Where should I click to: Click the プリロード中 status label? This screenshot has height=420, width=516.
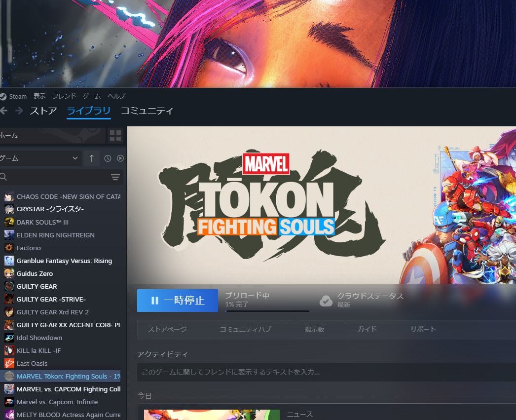click(247, 296)
